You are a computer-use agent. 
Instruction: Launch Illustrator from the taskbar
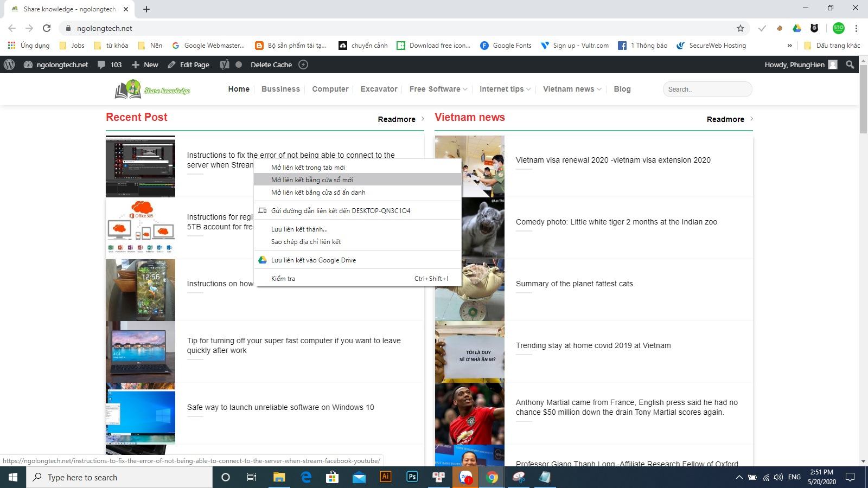[x=386, y=477]
